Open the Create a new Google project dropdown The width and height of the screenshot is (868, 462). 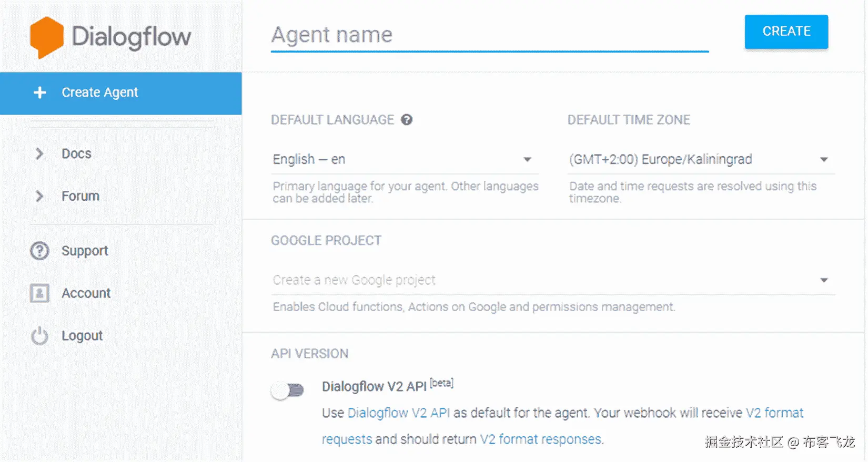[x=553, y=280]
